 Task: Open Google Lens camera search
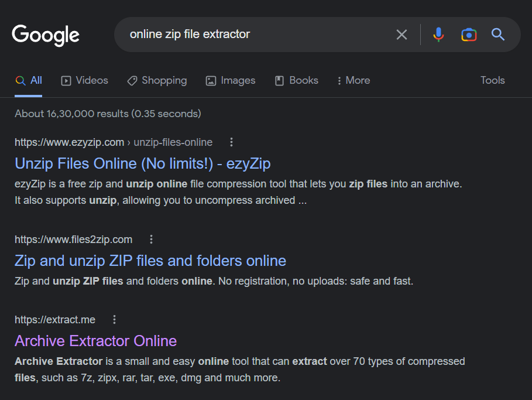pos(469,35)
